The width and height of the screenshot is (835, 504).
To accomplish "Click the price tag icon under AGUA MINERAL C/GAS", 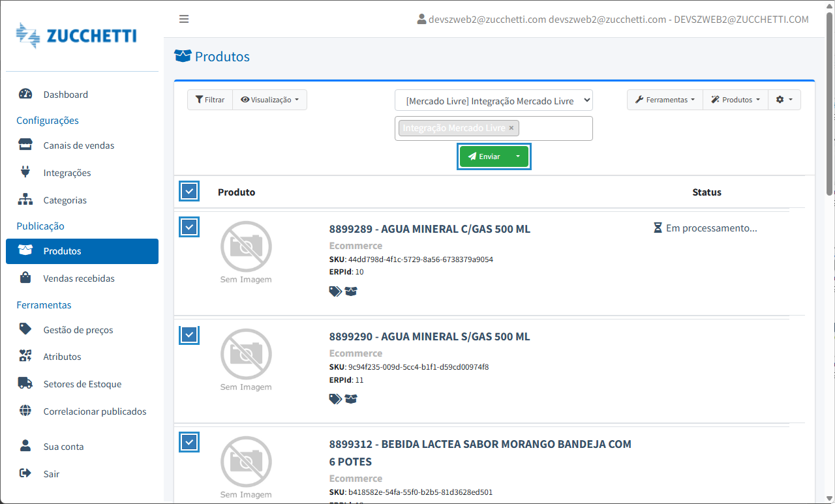I will (335, 291).
